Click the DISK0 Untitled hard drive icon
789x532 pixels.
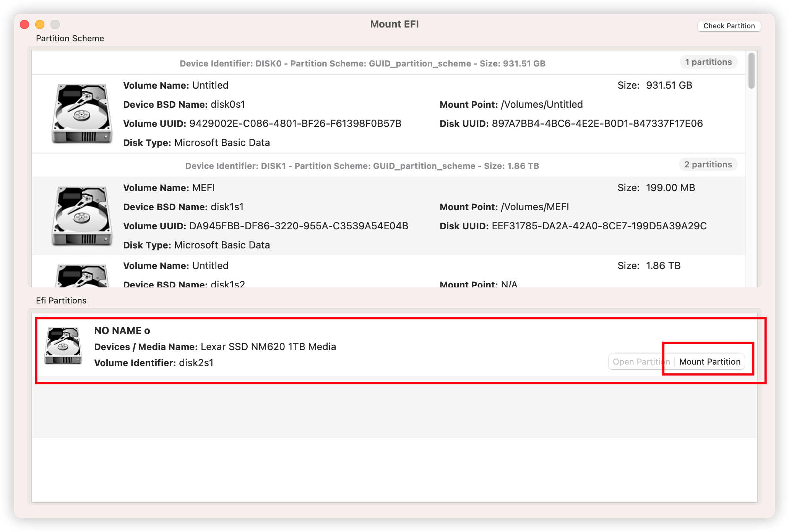(82, 114)
